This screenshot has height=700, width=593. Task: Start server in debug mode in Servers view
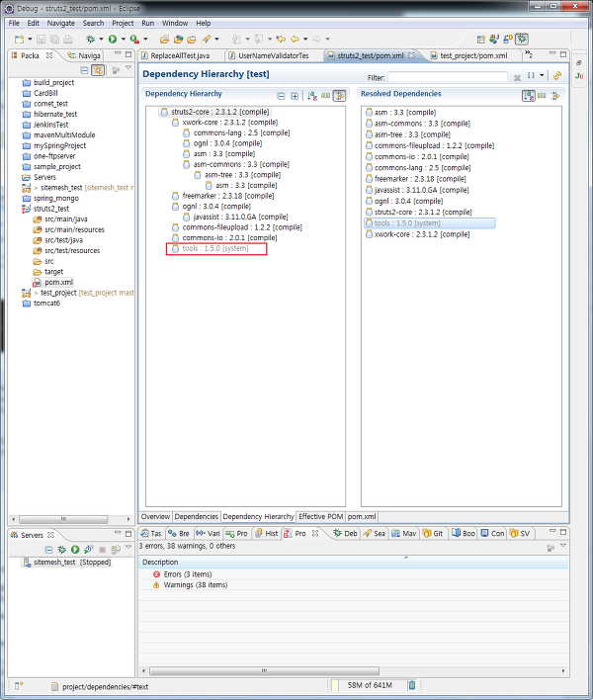click(x=61, y=550)
